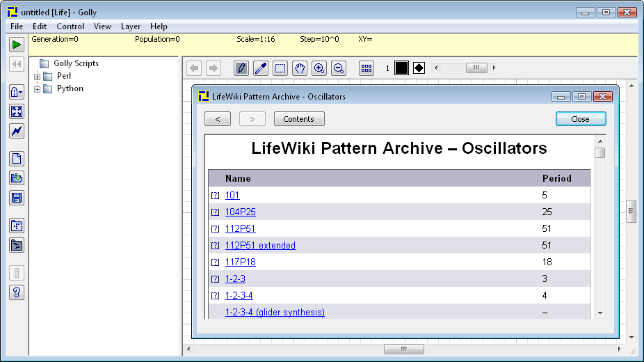Toggle the hyperspeed lightning icon
This screenshot has width=644, height=362.
tap(17, 131)
